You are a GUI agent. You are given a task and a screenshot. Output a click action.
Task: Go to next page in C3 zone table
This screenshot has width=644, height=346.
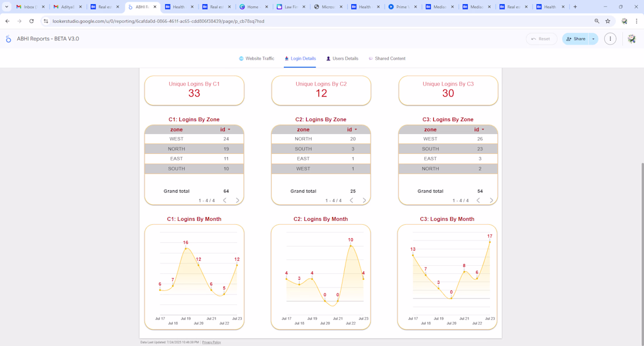(x=491, y=201)
